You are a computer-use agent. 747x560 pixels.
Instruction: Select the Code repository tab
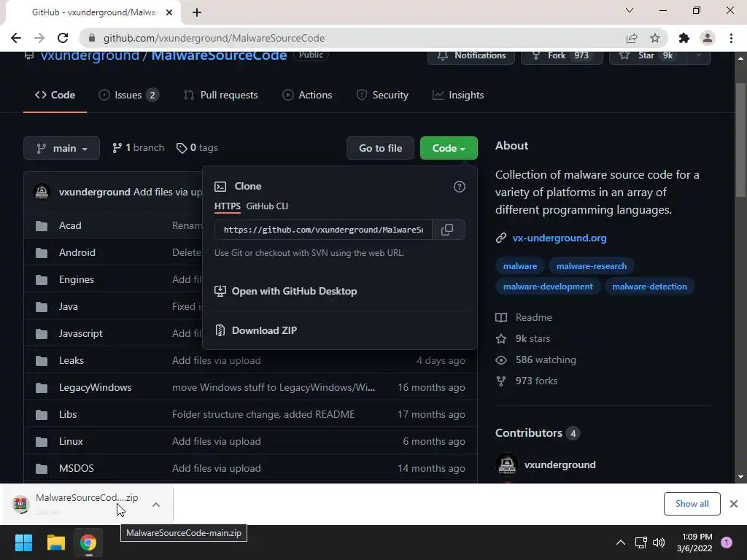(x=55, y=95)
